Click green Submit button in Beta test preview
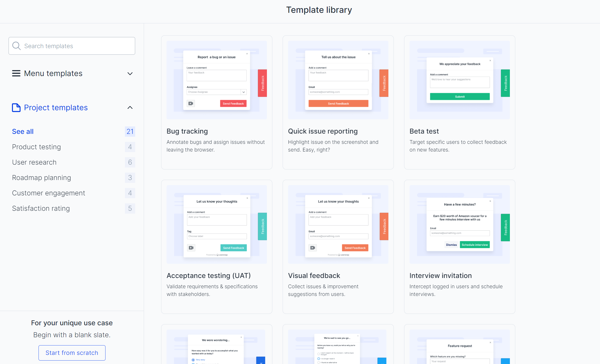Image resolution: width=600 pixels, height=364 pixels. 459,97
